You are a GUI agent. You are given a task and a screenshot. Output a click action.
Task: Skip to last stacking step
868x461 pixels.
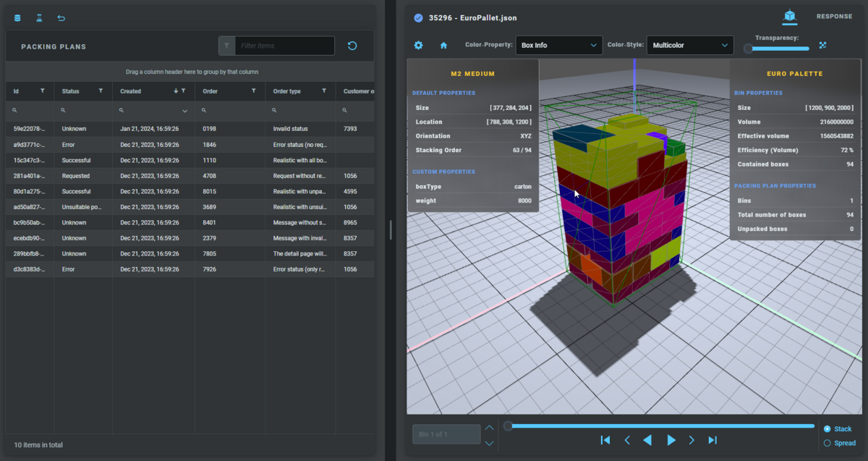(x=712, y=440)
